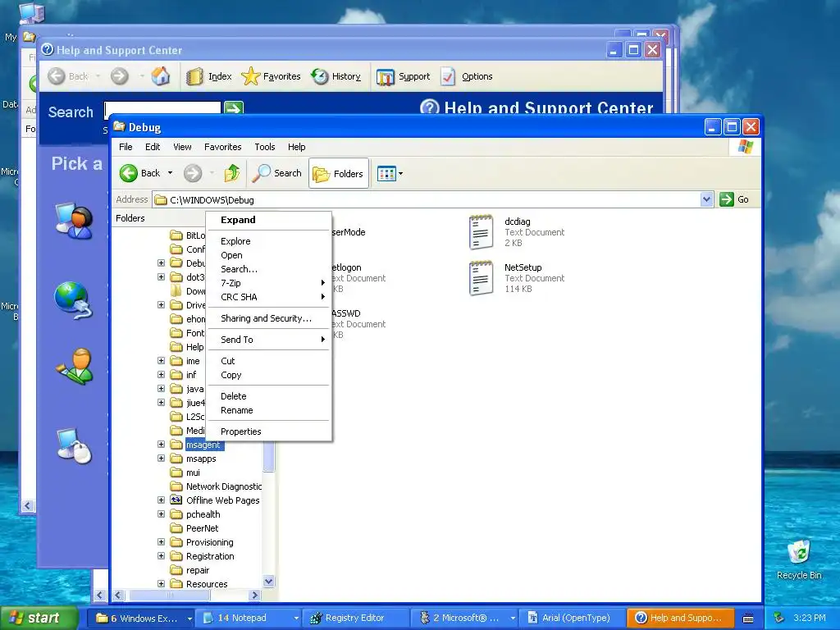Open the CRC SHA submenu

click(x=268, y=297)
